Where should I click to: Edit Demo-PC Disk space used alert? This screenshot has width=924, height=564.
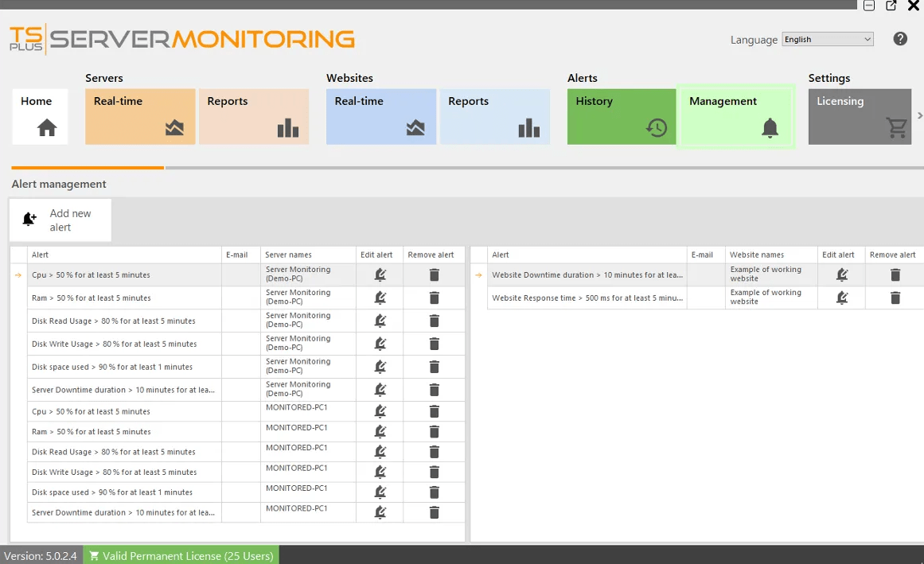(x=380, y=367)
